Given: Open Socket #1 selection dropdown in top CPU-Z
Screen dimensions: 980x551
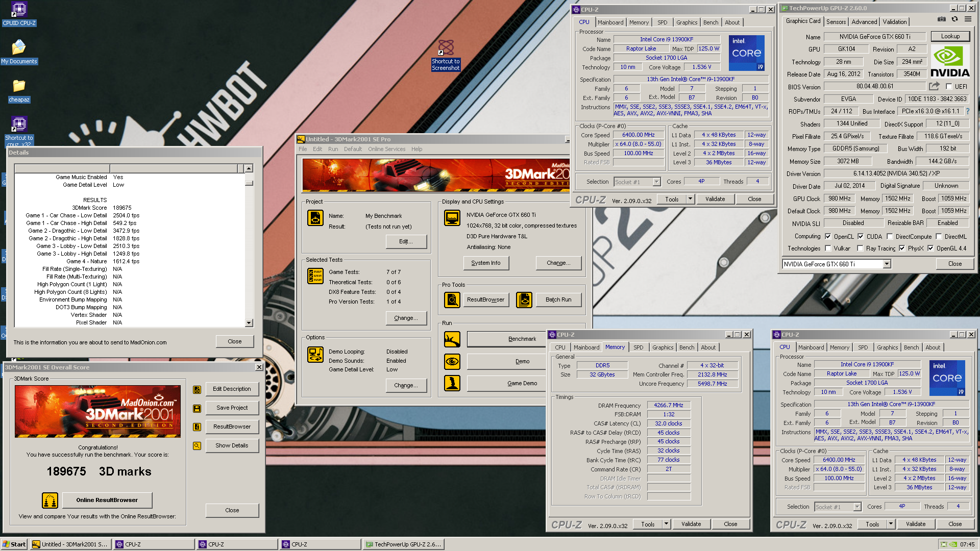Looking at the screenshot, I should click(657, 182).
